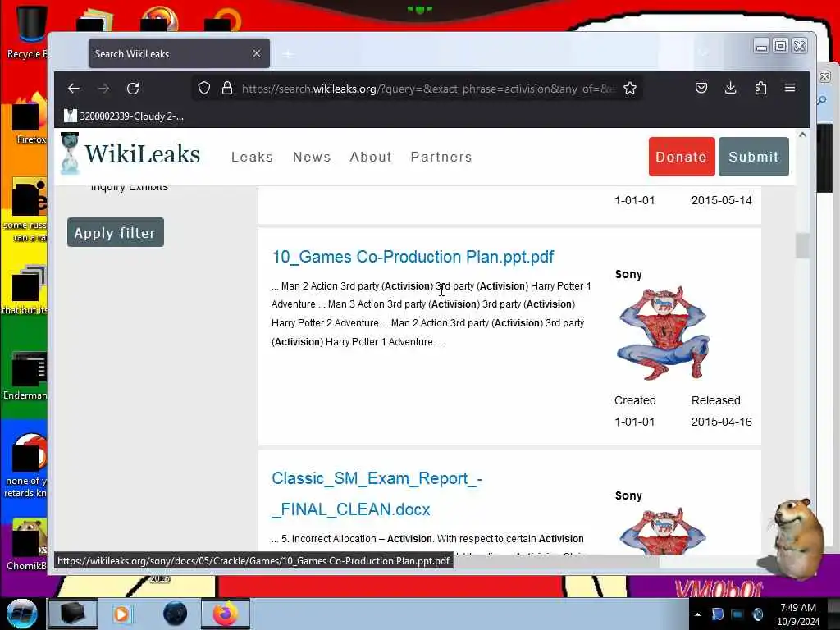
Task: Go back to the previous page
Action: pyautogui.click(x=74, y=89)
